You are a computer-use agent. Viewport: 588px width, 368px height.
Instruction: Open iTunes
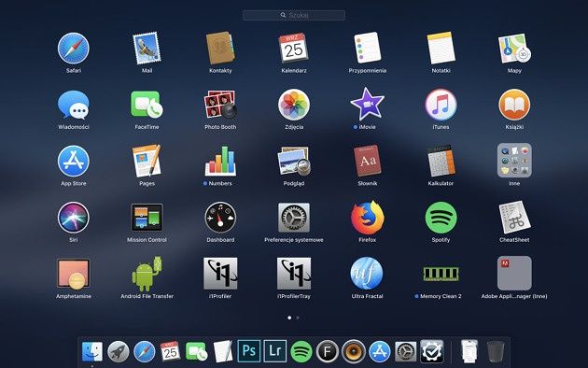click(x=441, y=105)
